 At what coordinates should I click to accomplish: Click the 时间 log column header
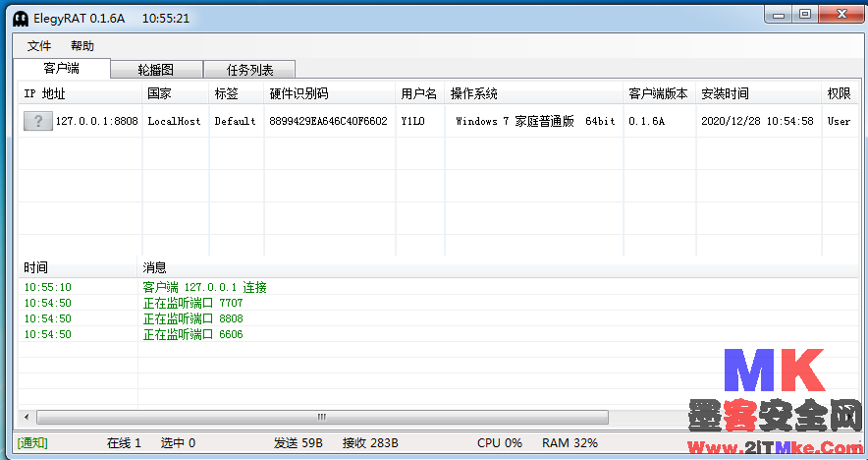[x=36, y=267]
